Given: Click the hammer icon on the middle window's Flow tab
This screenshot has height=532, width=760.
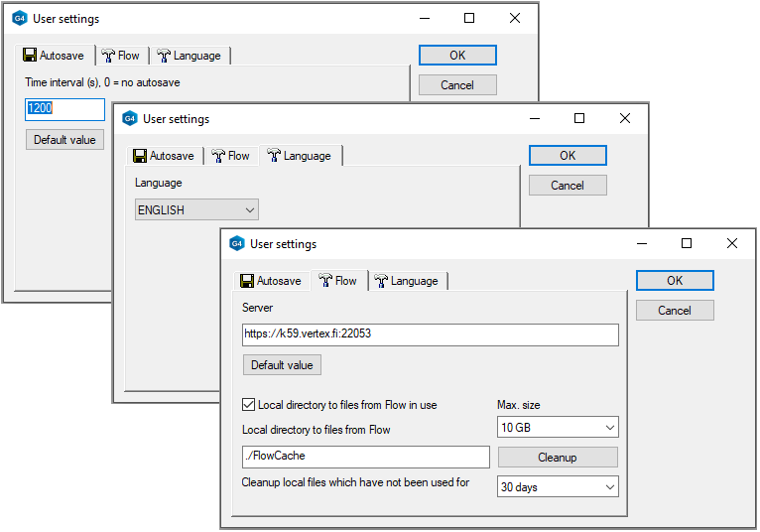Looking at the screenshot, I should (217, 156).
